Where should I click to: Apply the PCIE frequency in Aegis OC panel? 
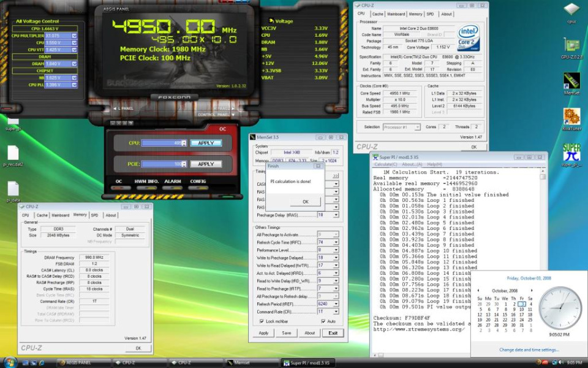206,164
